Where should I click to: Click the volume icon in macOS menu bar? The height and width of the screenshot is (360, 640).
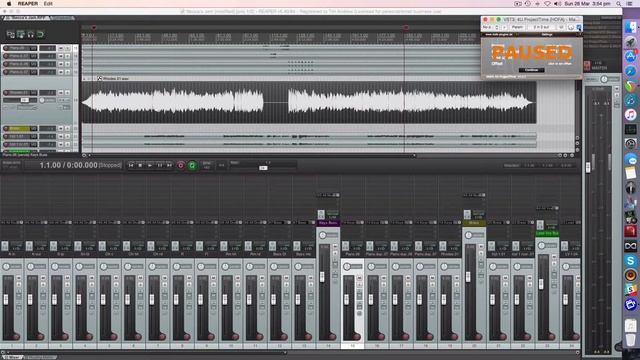[557, 4]
